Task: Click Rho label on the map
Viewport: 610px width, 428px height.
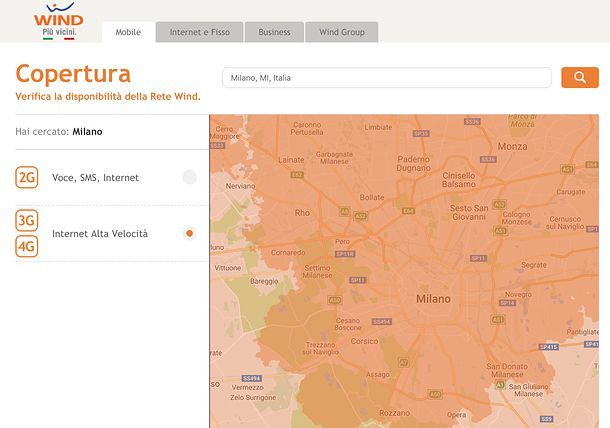Action: pyautogui.click(x=302, y=213)
